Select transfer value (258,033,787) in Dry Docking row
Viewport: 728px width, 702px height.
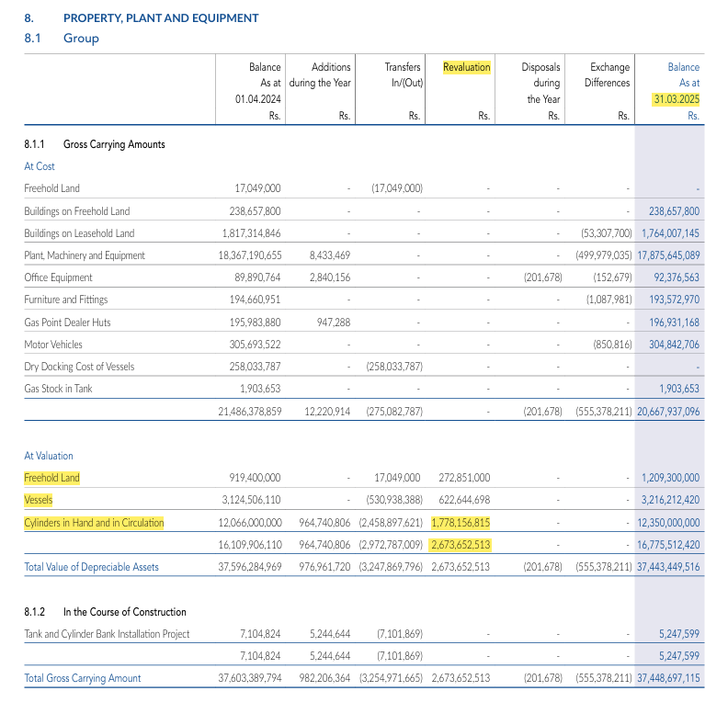(394, 367)
